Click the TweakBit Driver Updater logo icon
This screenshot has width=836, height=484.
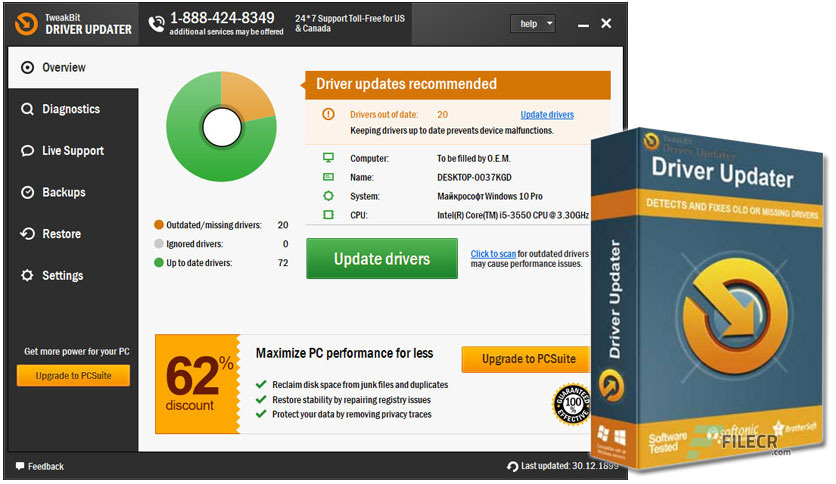coord(26,23)
